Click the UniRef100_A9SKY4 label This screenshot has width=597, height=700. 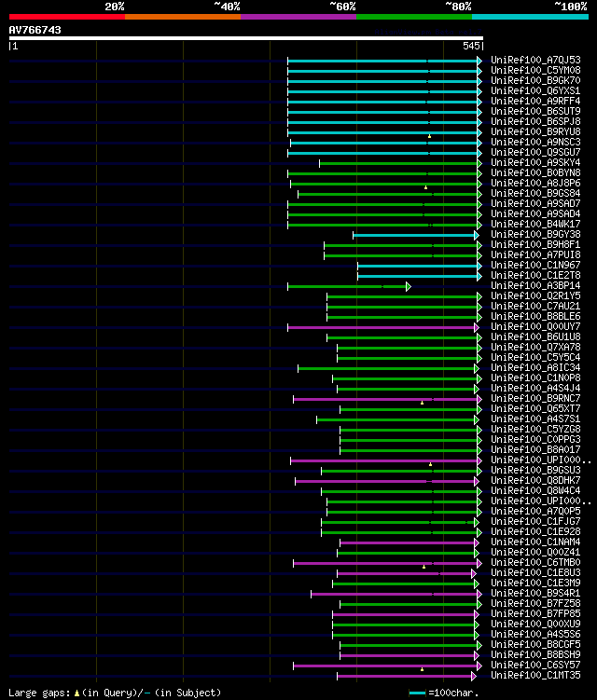(535, 162)
